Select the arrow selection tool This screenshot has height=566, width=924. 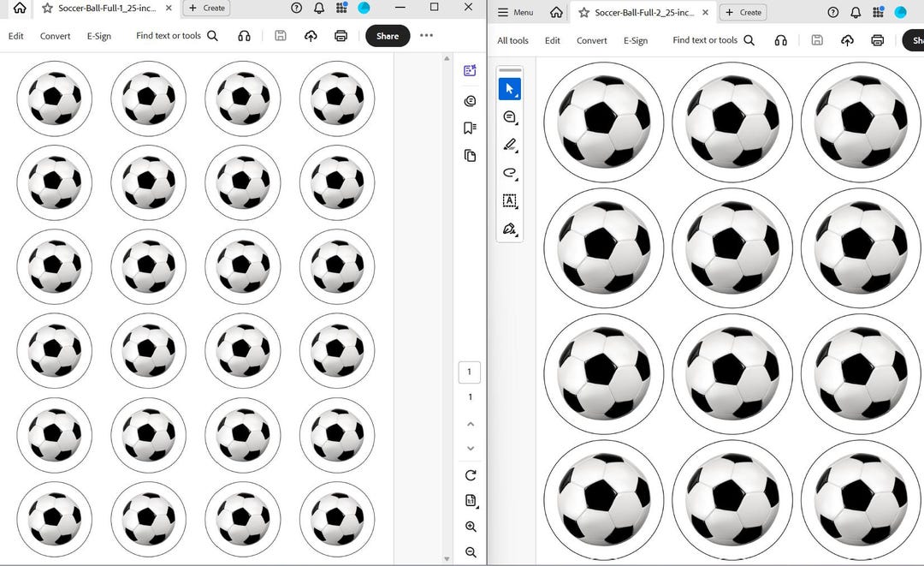(510, 89)
